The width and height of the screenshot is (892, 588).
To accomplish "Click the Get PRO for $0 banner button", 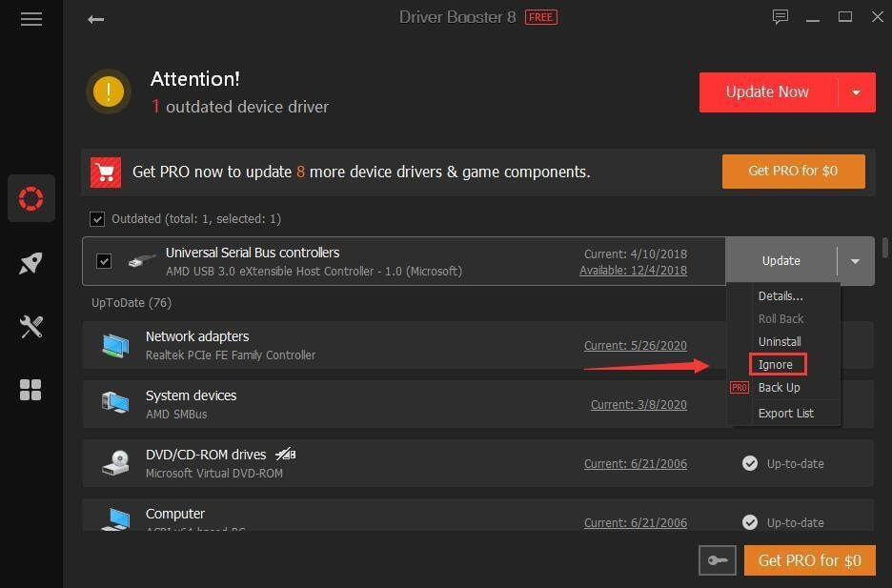I will [793, 172].
